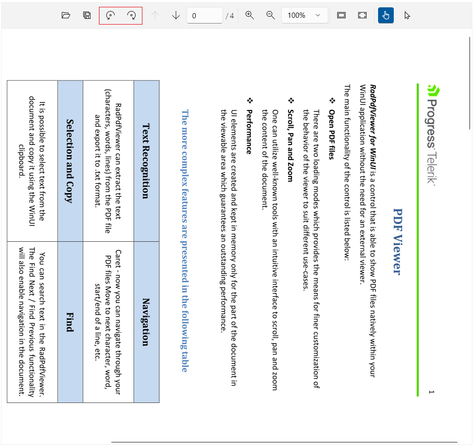Click page number '1' in document header
This screenshot has height=448, width=476.
coord(431,392)
